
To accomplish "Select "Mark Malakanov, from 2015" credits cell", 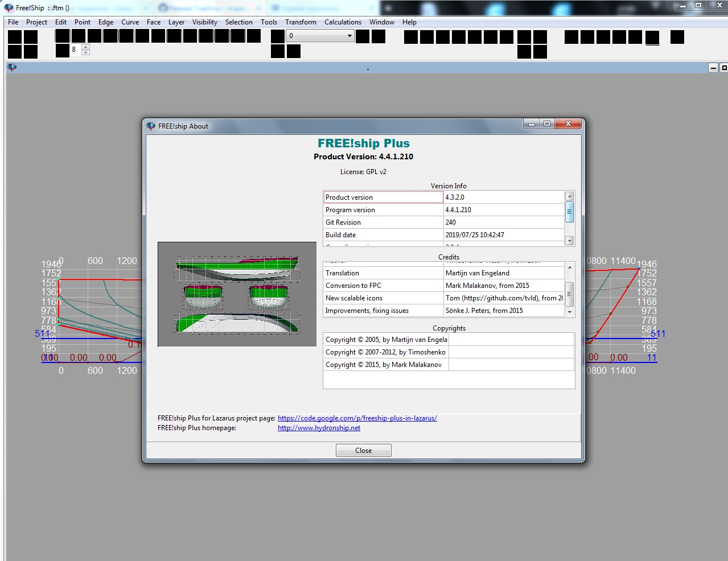I will [x=504, y=286].
